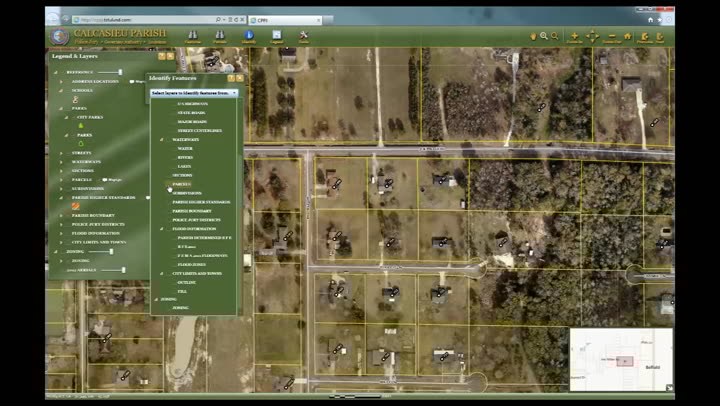Click the Parks green outline legend symbol
Screen dimensions: 720x406
(x=81, y=143)
